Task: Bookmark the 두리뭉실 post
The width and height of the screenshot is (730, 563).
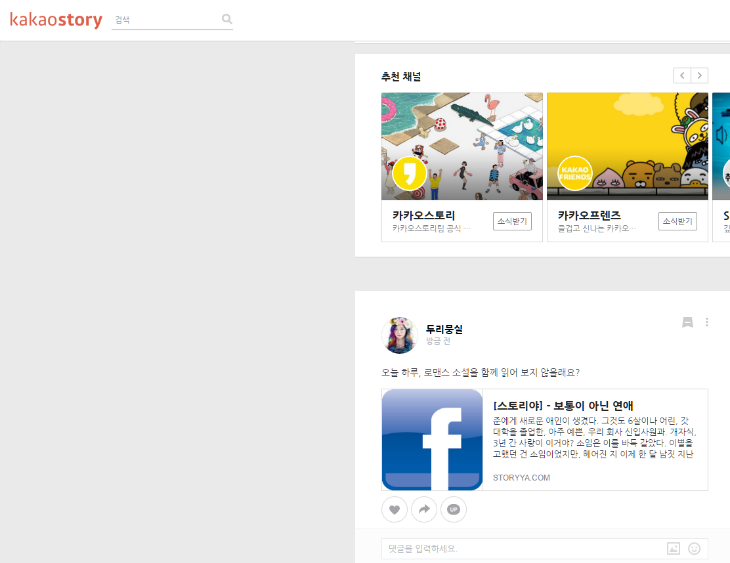Action: (x=687, y=322)
